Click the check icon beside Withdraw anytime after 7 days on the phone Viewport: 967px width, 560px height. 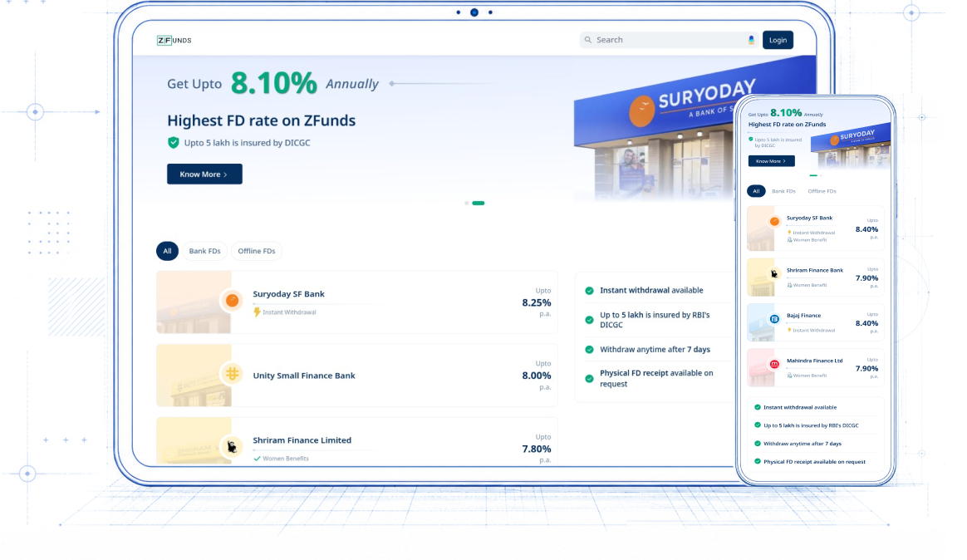point(758,444)
